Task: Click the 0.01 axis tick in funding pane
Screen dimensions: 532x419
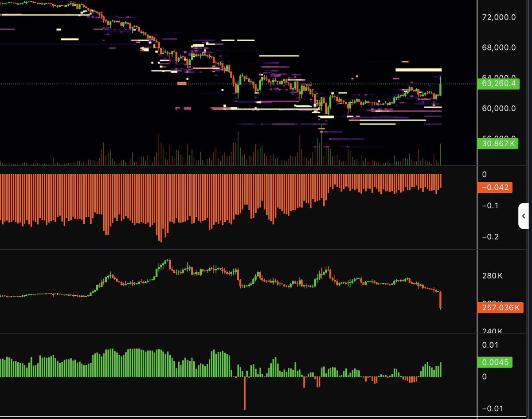Action: coord(490,345)
